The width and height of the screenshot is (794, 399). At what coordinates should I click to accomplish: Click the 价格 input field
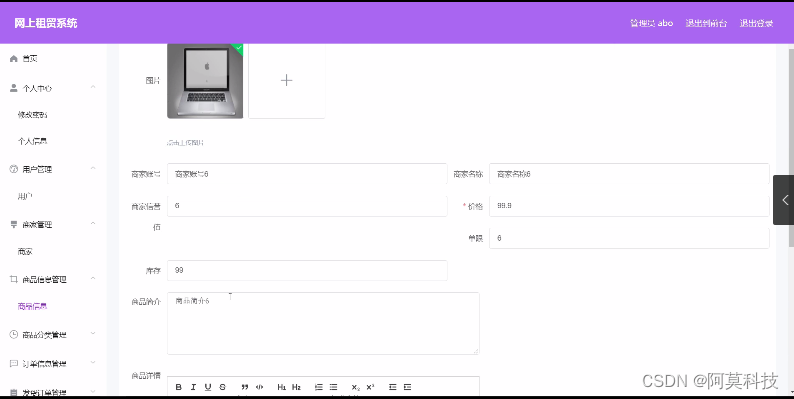[629, 206]
